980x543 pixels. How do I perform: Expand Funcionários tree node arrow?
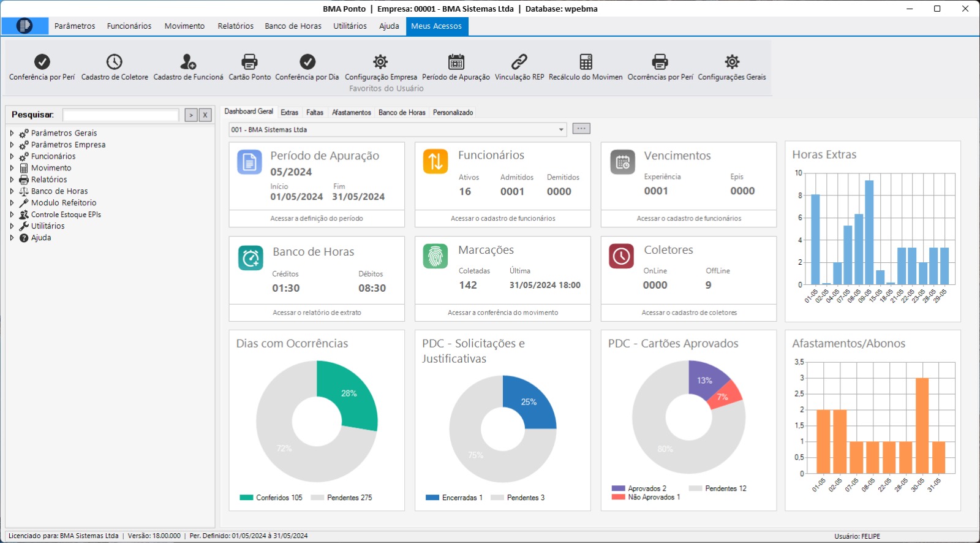(12, 156)
